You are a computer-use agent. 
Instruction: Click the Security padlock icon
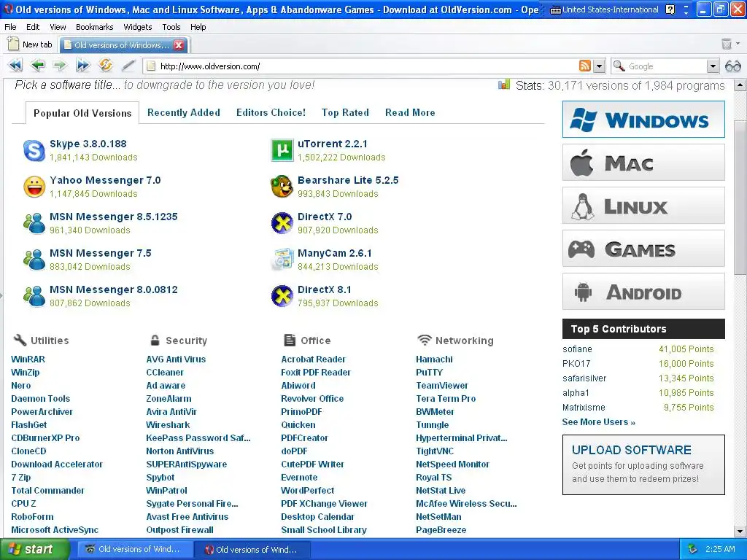click(155, 340)
